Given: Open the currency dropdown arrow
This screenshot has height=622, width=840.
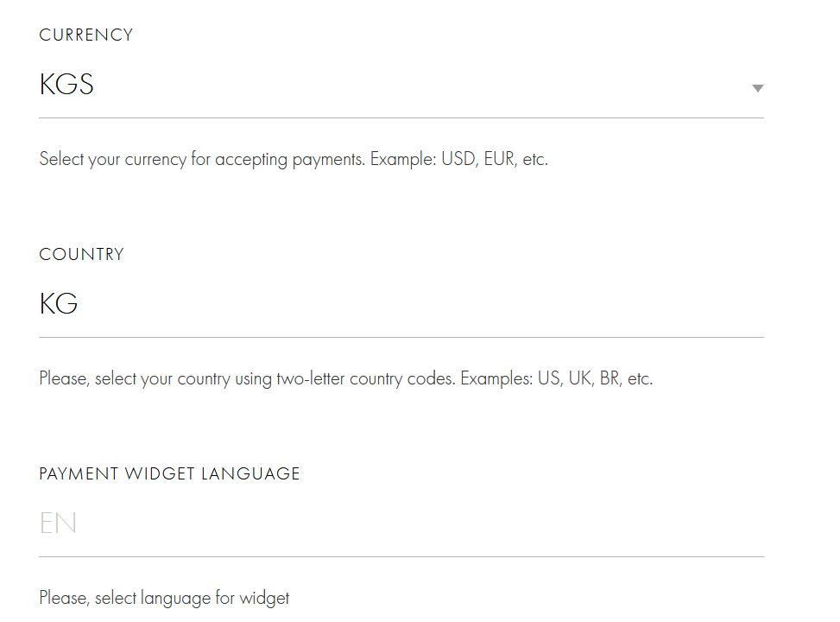Looking at the screenshot, I should tap(757, 88).
